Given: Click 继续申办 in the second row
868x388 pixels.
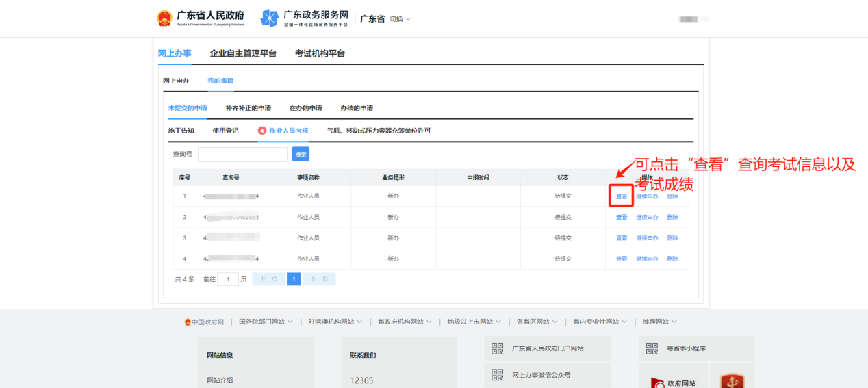Looking at the screenshot, I should point(647,218).
